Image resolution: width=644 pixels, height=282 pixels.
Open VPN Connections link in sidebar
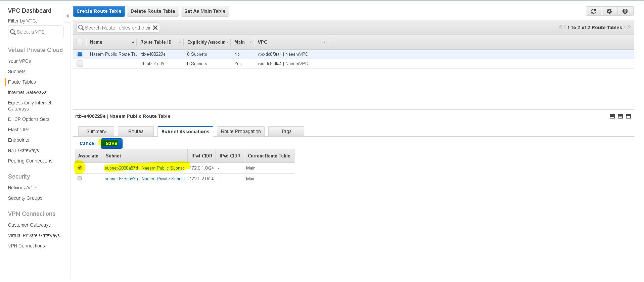pyautogui.click(x=27, y=246)
